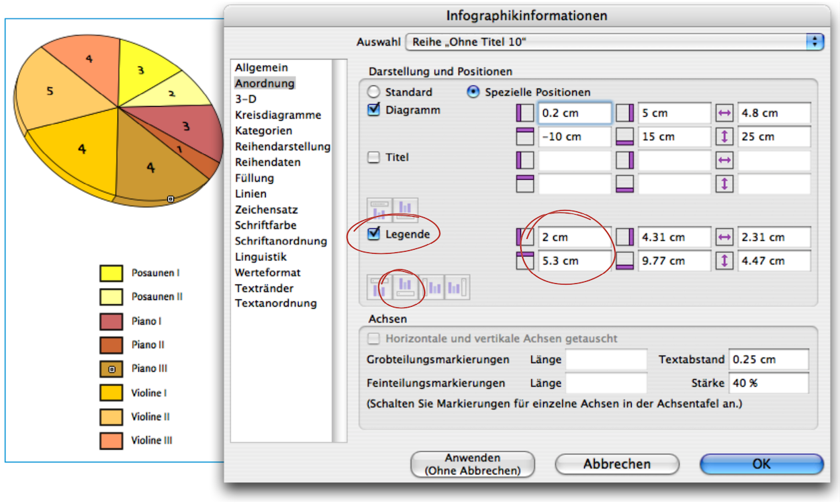Click Diagramm width arrow icon
This screenshot has width=840, height=504.
[725, 113]
